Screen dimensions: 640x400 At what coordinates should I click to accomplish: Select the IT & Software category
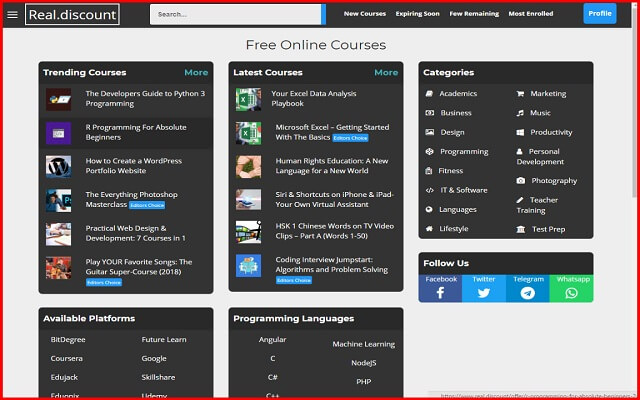[x=464, y=190]
